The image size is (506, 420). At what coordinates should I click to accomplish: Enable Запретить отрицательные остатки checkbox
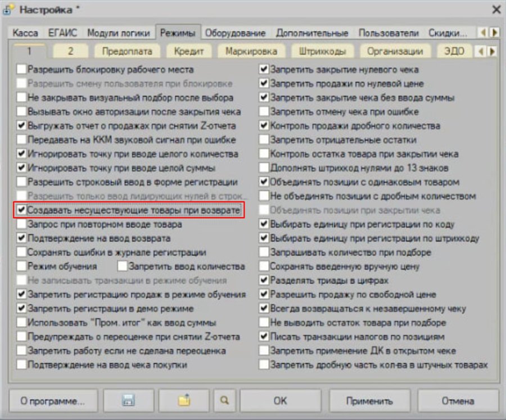pos(264,139)
